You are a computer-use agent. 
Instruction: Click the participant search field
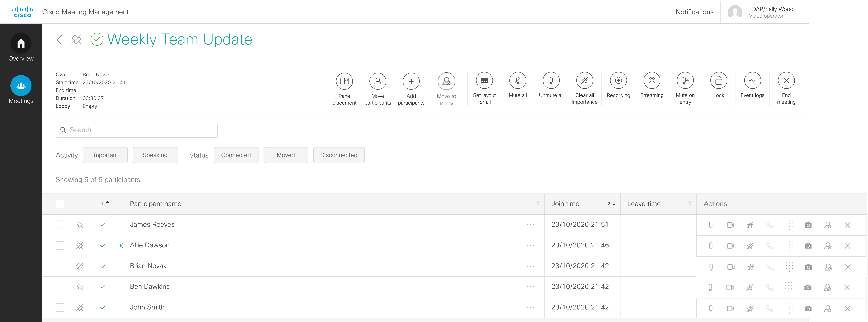click(x=136, y=130)
